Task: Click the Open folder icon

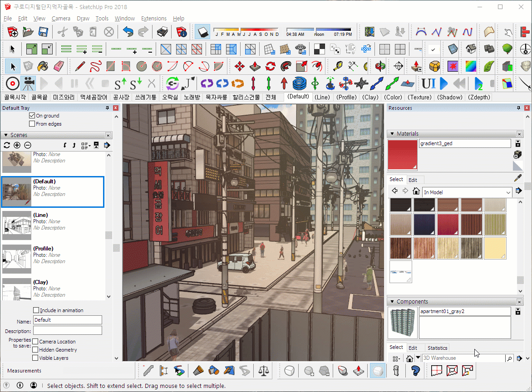Action: click(28, 32)
